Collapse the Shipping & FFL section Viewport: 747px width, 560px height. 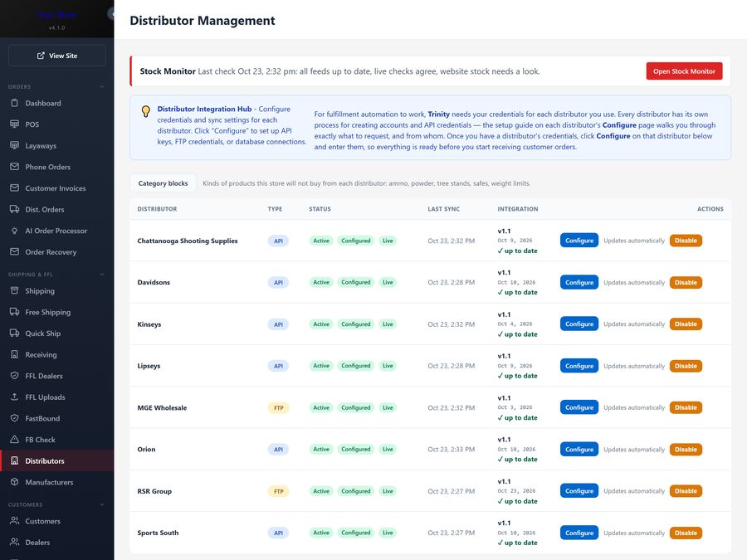102,275
